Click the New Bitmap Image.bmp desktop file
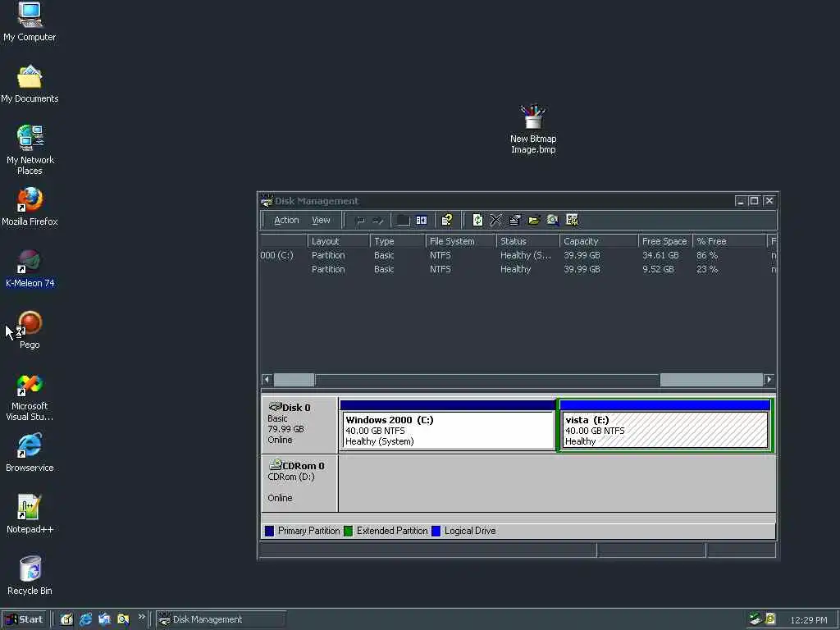This screenshot has height=630, width=840. (x=533, y=129)
